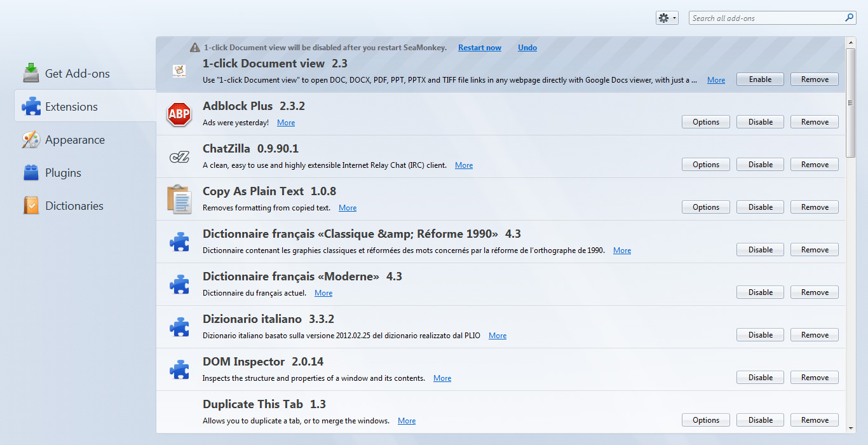Click the Copy As Plain Text clipboard icon
The height and width of the screenshot is (445, 868).
tap(179, 199)
